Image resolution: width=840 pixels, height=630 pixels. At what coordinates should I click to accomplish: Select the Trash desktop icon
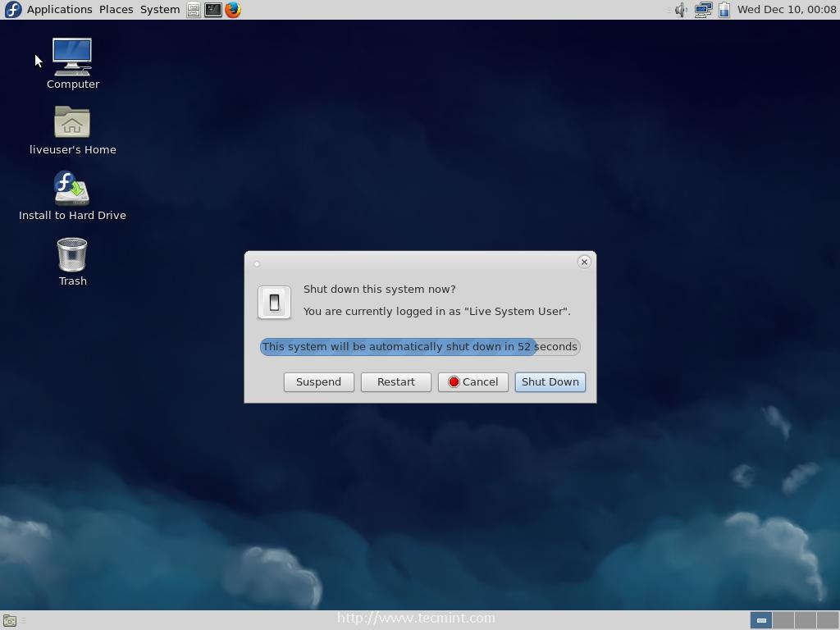pyautogui.click(x=72, y=262)
